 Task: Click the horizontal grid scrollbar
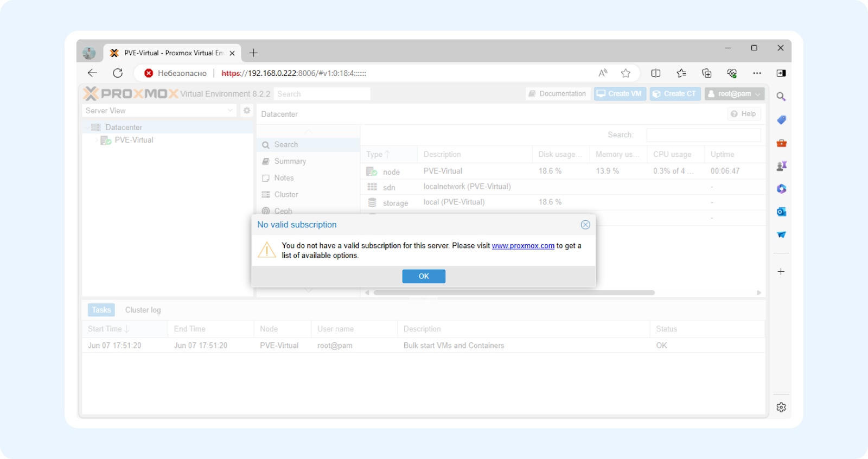514,292
